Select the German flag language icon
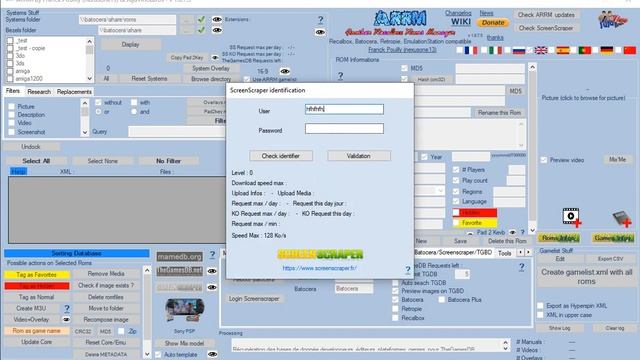This screenshot has width=640, height=360. coord(607,50)
